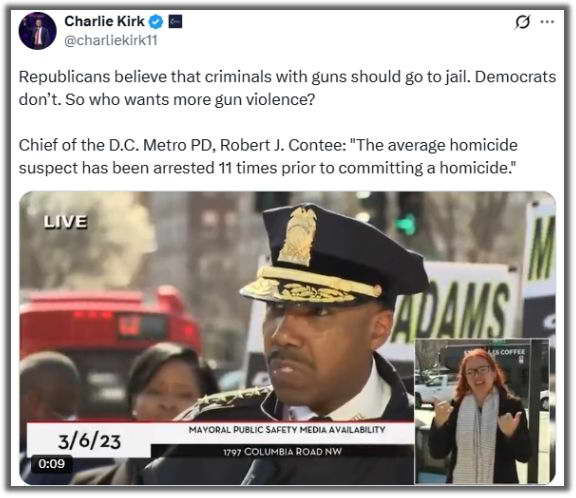
Task: Click the Charlie Kirk display name
Action: tap(104, 21)
